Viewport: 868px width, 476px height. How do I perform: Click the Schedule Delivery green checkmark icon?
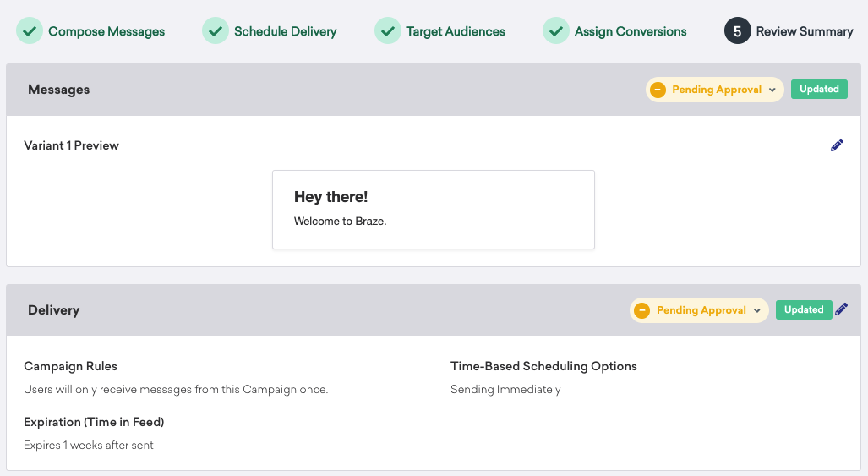click(216, 30)
